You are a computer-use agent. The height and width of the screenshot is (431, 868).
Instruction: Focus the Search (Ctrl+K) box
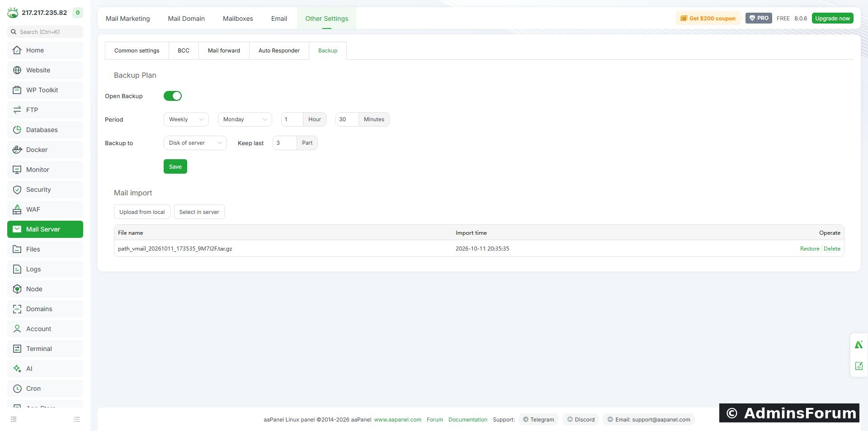pyautogui.click(x=45, y=32)
